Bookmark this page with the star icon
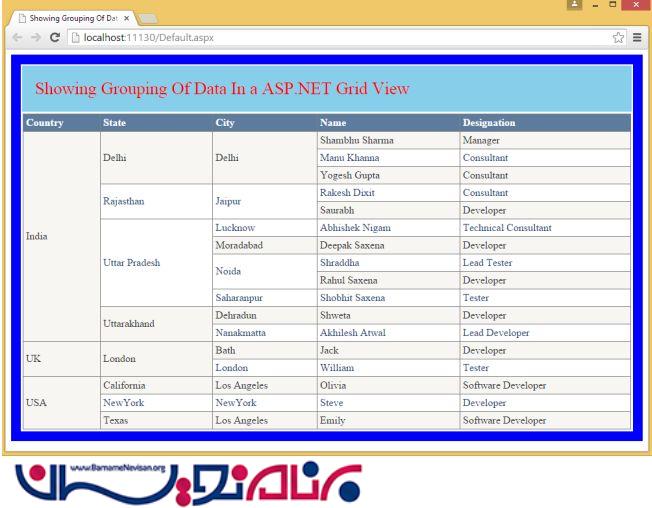 [619, 38]
